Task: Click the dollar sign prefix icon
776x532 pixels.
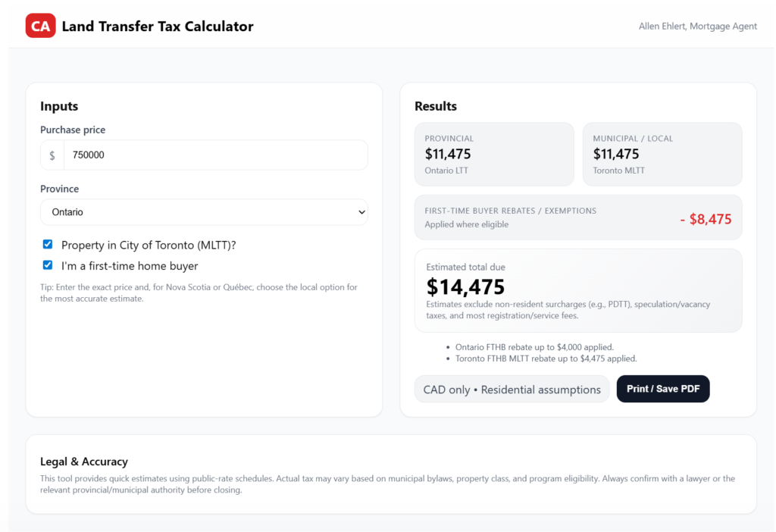Action: pyautogui.click(x=52, y=155)
